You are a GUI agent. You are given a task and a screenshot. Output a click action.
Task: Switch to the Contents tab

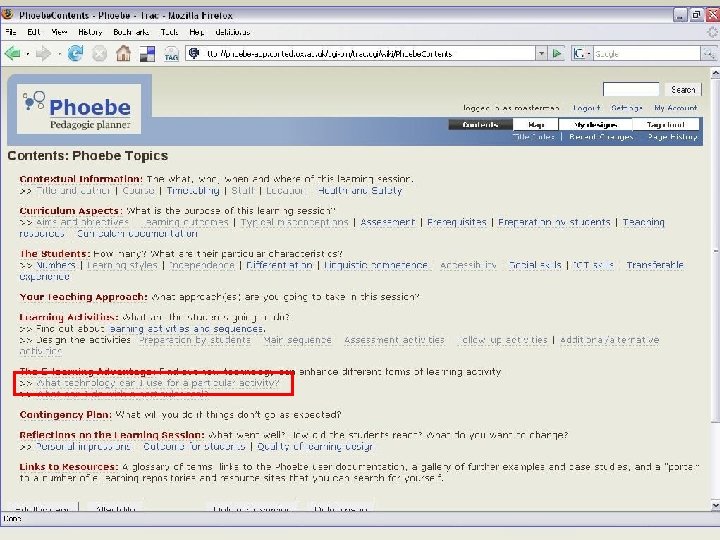tap(480, 124)
